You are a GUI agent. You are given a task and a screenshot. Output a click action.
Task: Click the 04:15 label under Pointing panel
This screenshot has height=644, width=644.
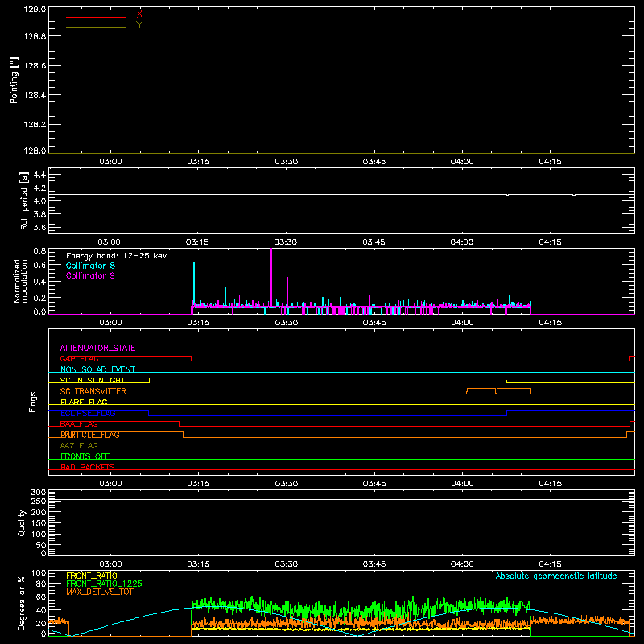550,162
